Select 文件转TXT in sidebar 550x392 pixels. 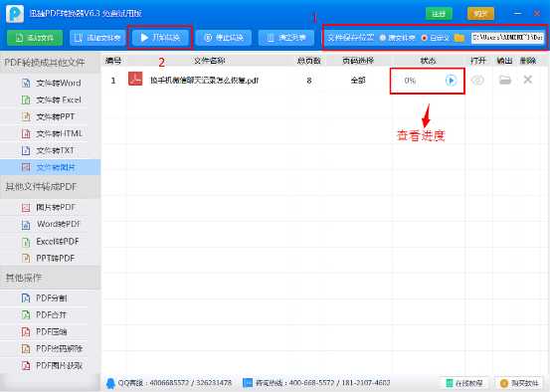pyautogui.click(x=51, y=150)
